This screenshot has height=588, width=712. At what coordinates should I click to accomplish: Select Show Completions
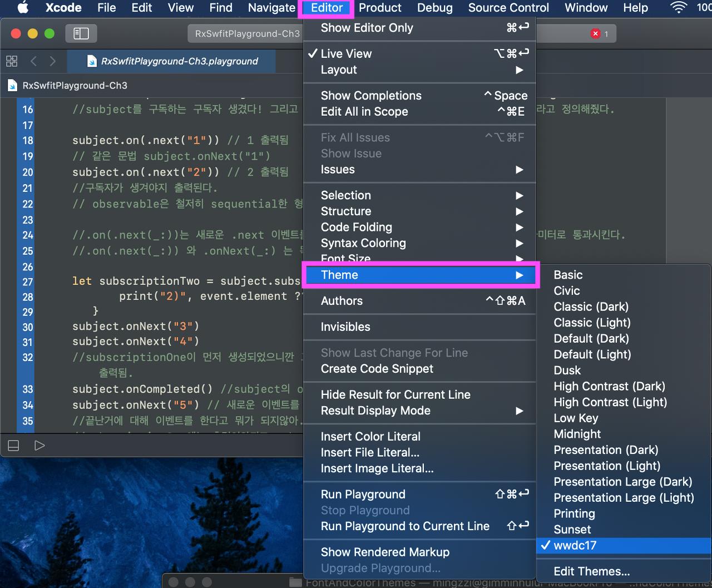(x=419, y=96)
